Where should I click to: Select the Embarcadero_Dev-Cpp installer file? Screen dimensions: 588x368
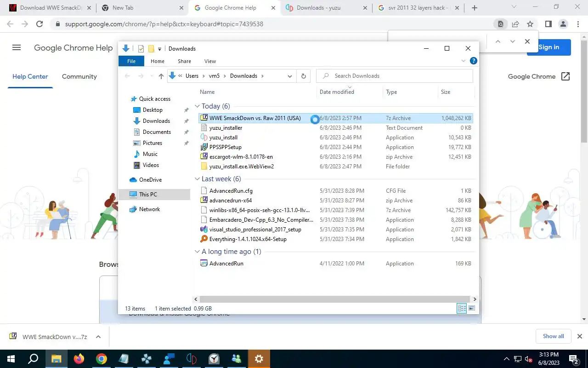coord(261,220)
